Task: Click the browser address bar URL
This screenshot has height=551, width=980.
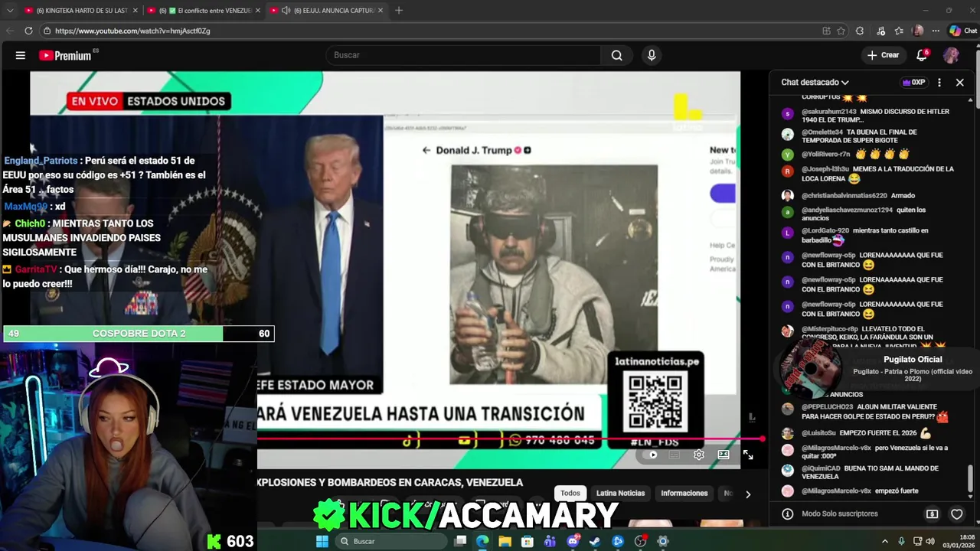Action: pos(132,31)
